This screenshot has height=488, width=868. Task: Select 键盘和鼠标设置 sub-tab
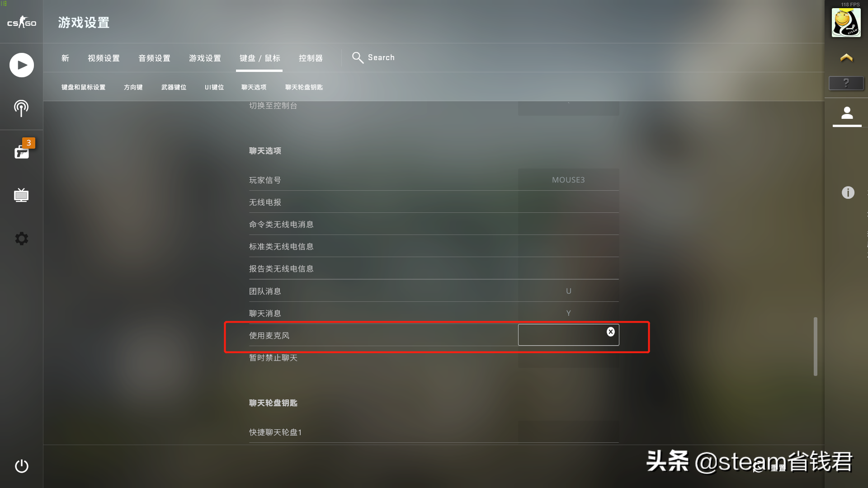point(83,87)
